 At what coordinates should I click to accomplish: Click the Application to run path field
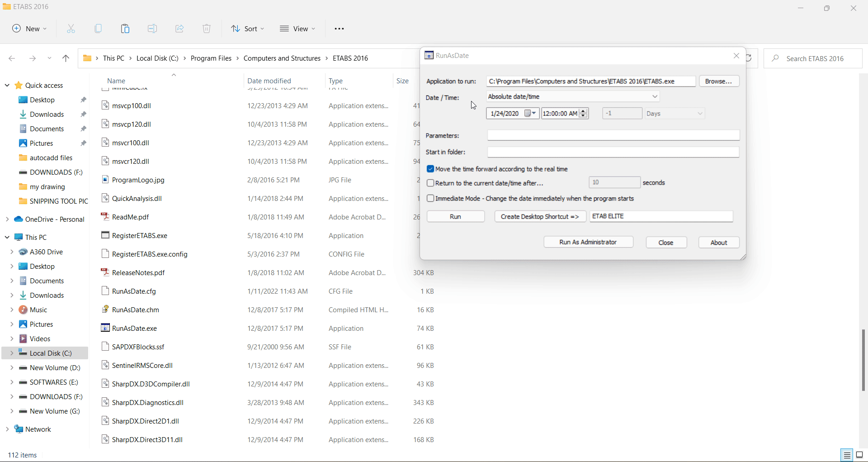pyautogui.click(x=591, y=81)
